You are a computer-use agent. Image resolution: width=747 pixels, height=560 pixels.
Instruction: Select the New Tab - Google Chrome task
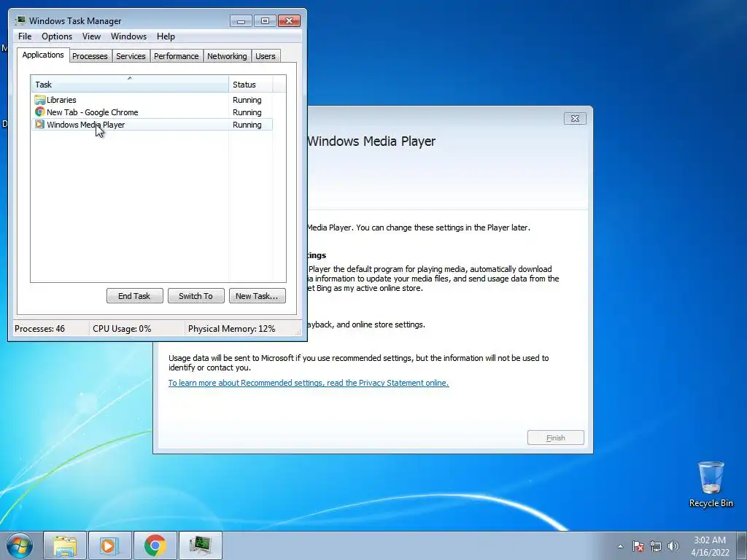pos(152,112)
